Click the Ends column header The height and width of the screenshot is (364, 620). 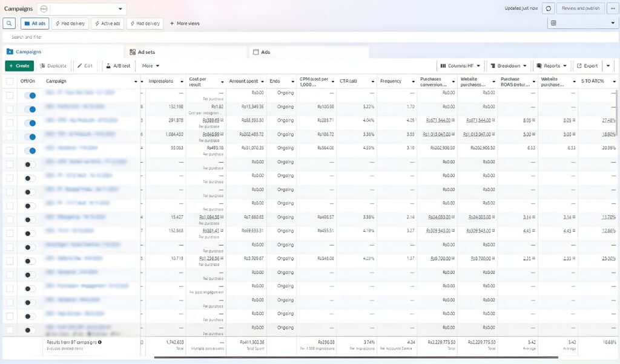point(274,82)
